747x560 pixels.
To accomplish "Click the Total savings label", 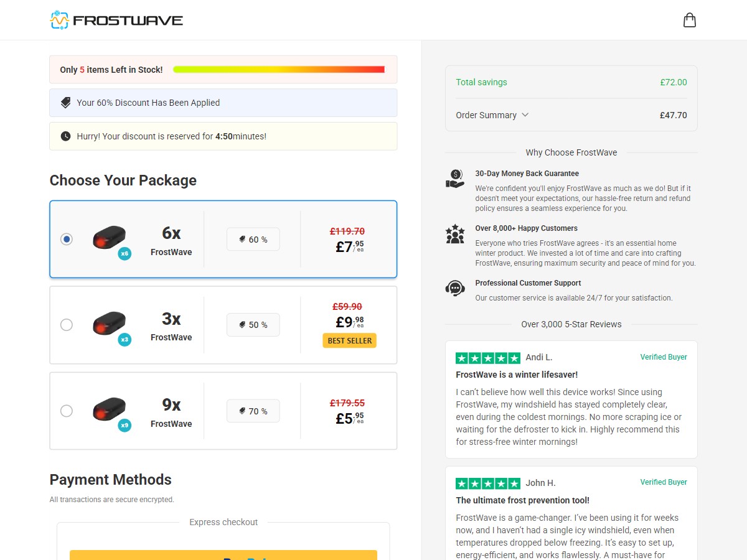I will click(x=481, y=82).
